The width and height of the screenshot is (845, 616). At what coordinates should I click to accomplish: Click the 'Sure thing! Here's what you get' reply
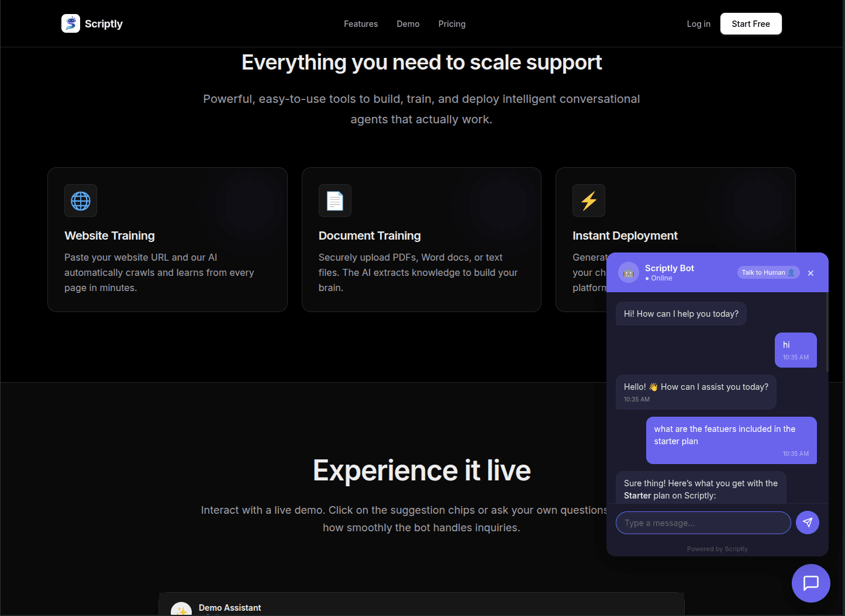click(x=701, y=487)
